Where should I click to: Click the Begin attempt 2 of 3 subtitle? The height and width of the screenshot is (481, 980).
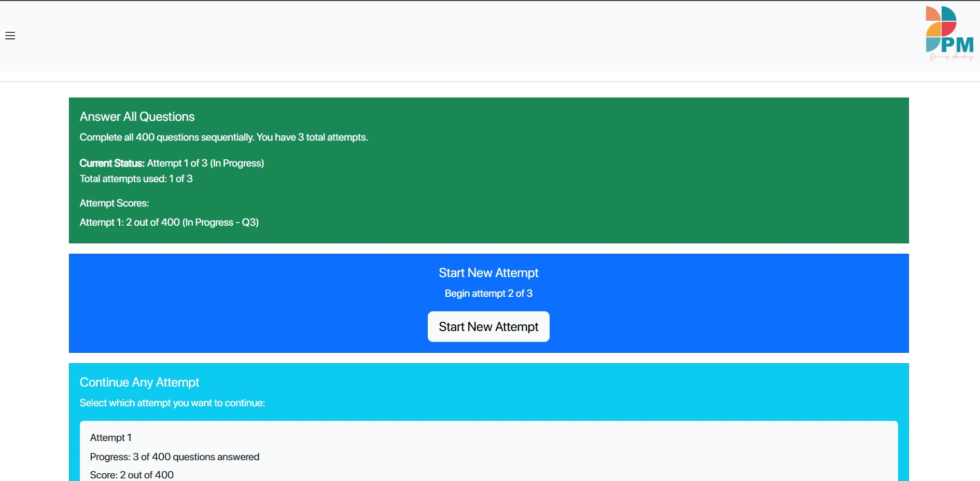click(x=488, y=294)
